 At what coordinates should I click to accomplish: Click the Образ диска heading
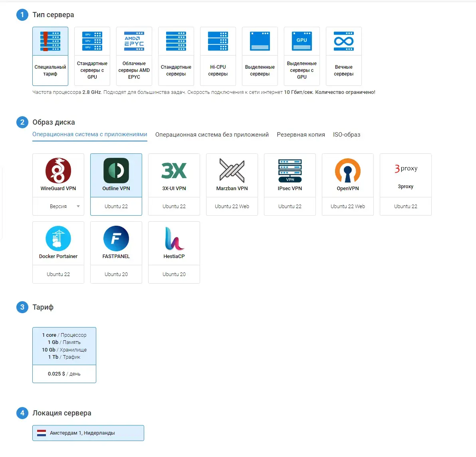click(x=54, y=122)
